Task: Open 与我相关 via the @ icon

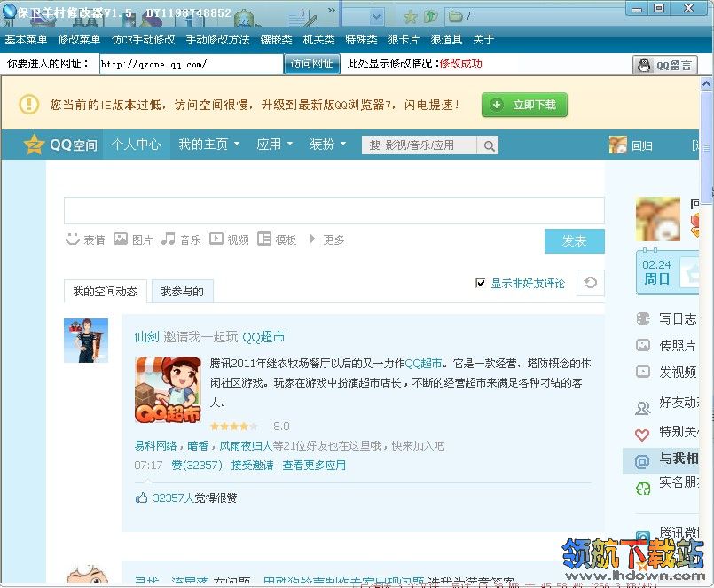Action: [x=642, y=462]
